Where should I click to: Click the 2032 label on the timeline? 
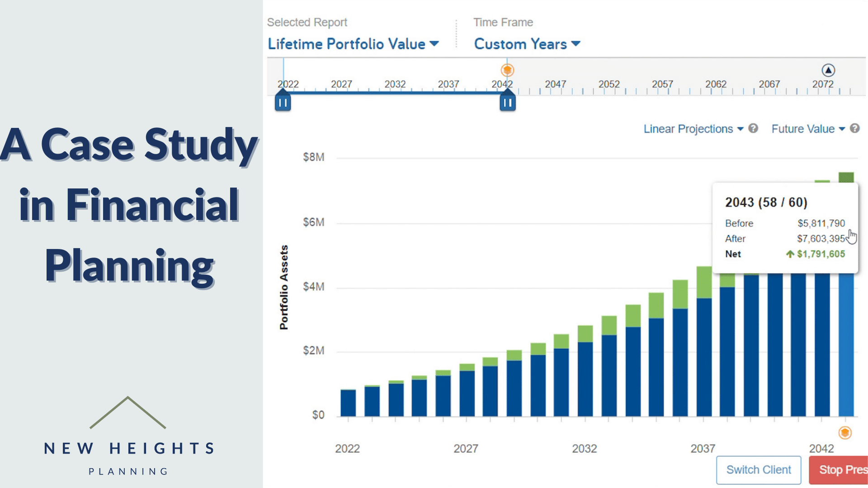point(395,84)
